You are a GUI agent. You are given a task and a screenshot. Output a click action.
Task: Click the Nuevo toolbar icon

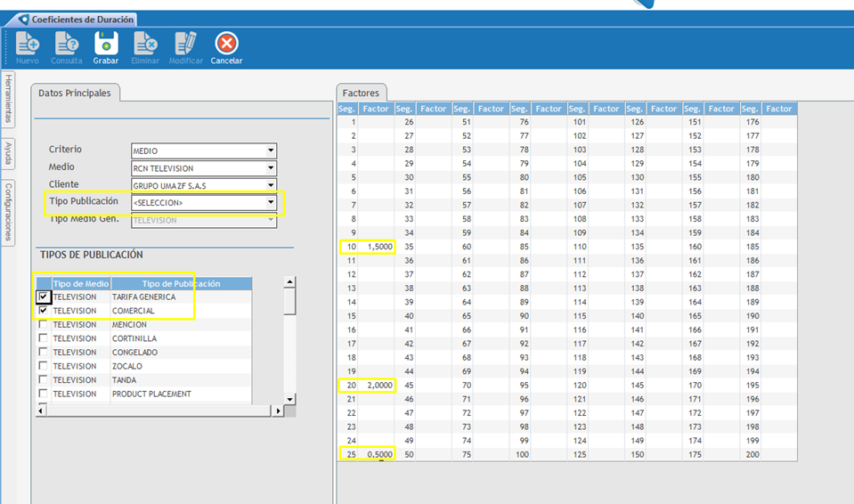[x=27, y=43]
